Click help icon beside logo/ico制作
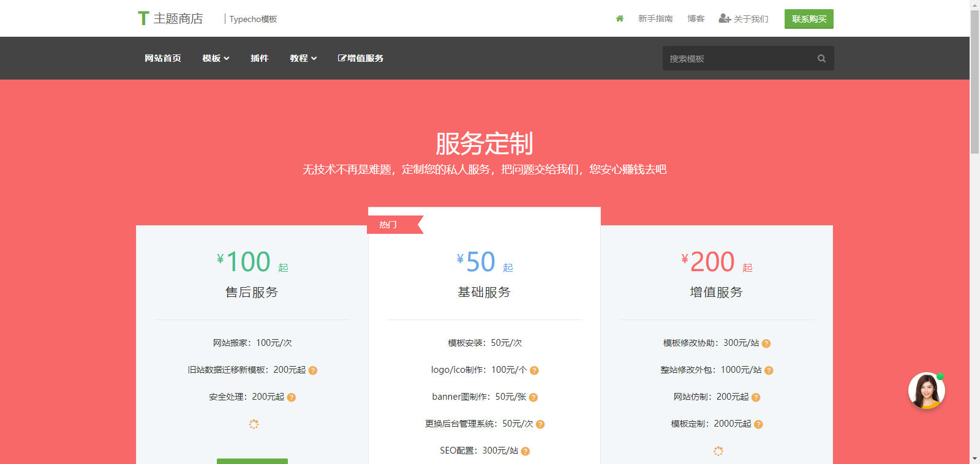This screenshot has width=980, height=464. coord(534,370)
